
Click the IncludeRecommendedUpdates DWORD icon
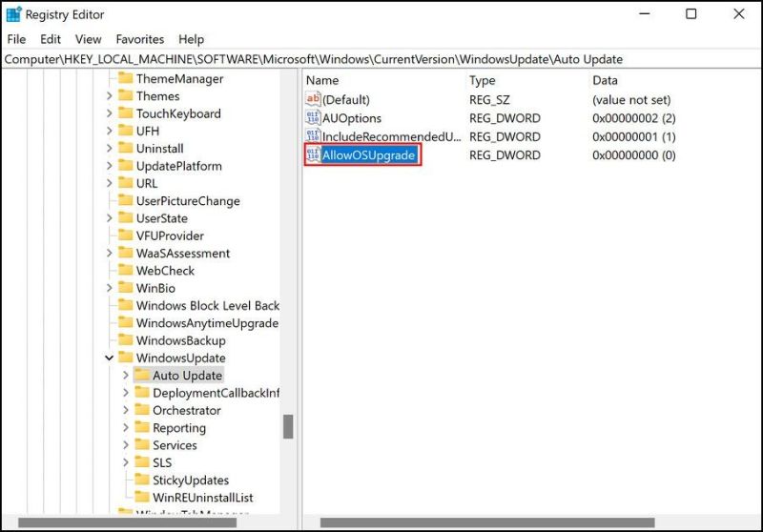point(313,136)
